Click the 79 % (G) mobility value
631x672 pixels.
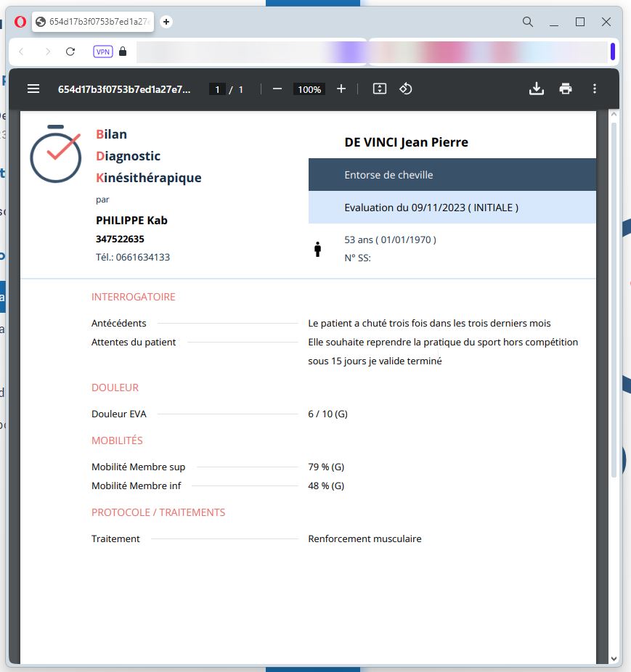(326, 467)
